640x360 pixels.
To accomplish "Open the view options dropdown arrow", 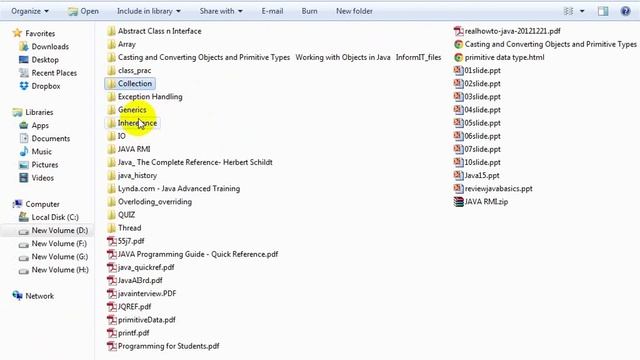I will [582, 11].
